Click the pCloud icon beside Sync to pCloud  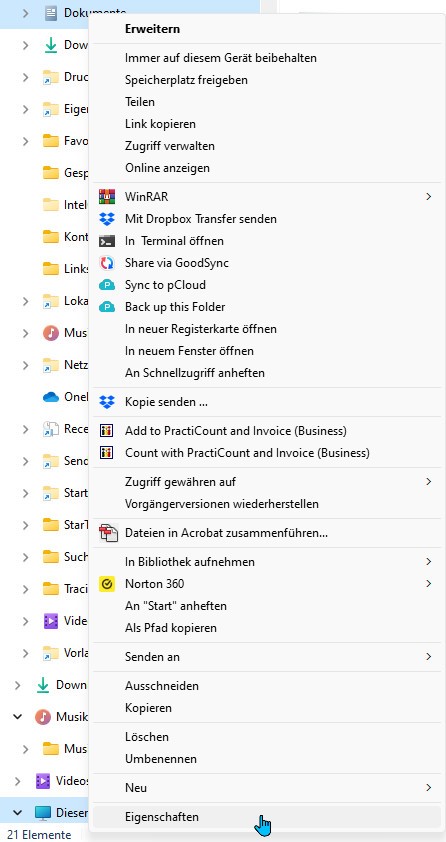coord(107,285)
